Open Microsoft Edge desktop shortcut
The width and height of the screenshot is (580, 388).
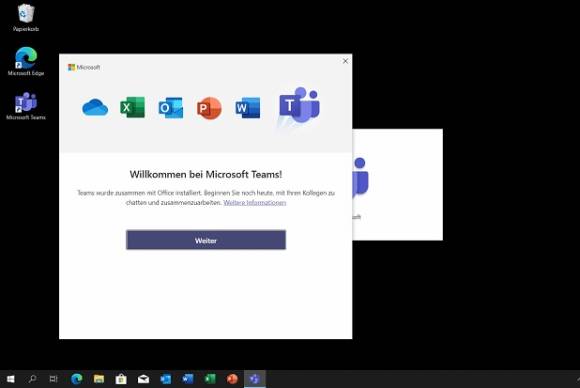point(26,61)
